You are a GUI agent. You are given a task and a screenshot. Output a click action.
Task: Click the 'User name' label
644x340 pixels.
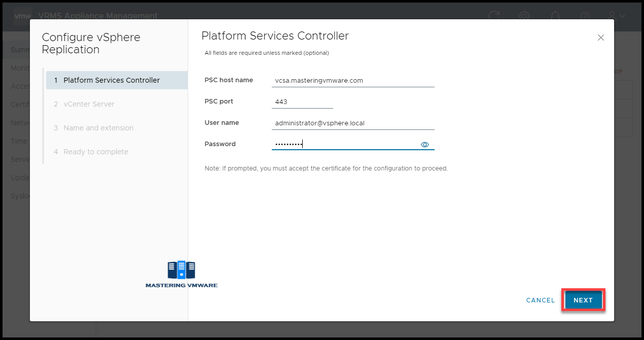pos(222,123)
